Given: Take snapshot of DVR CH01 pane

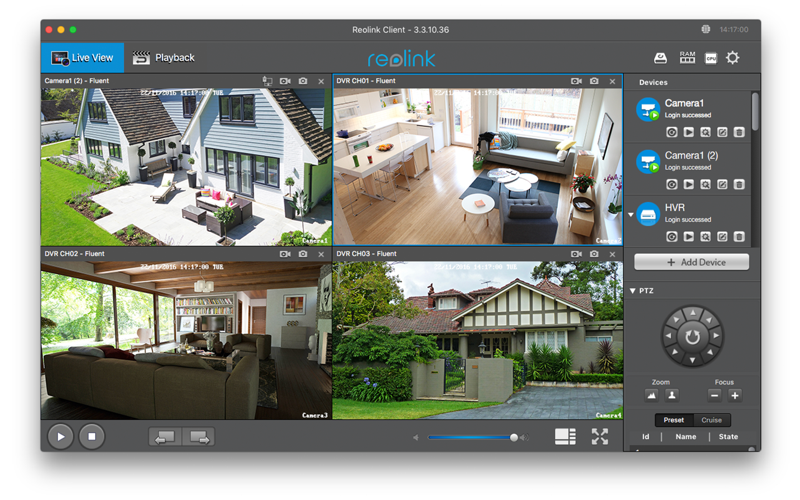Looking at the screenshot, I should pos(594,81).
